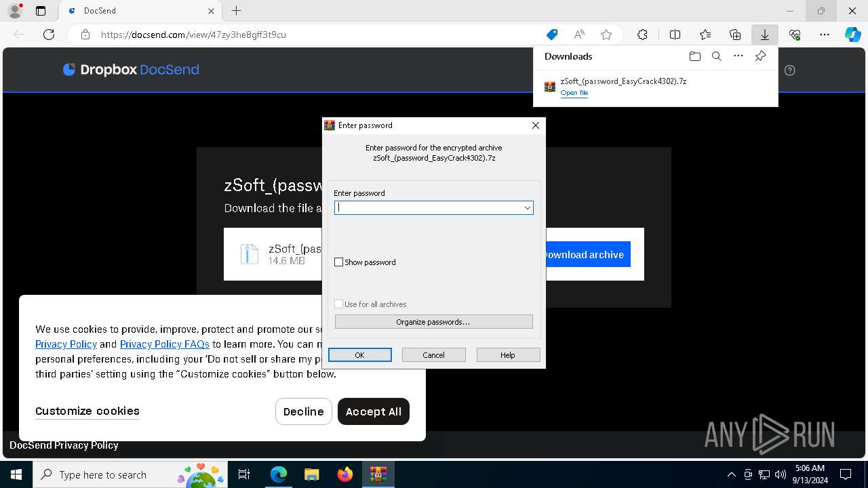Toggle the Downloads toolbar button
Screen dimensions: 868x488
click(x=764, y=35)
